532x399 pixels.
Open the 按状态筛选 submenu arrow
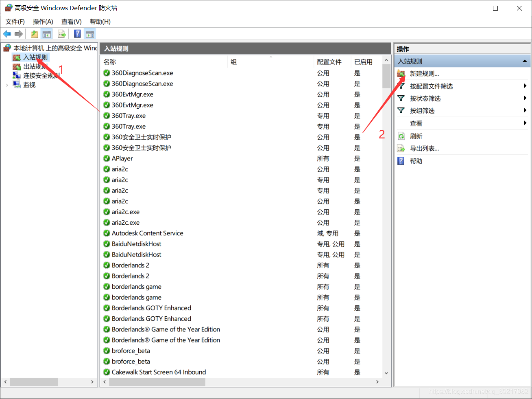point(525,98)
